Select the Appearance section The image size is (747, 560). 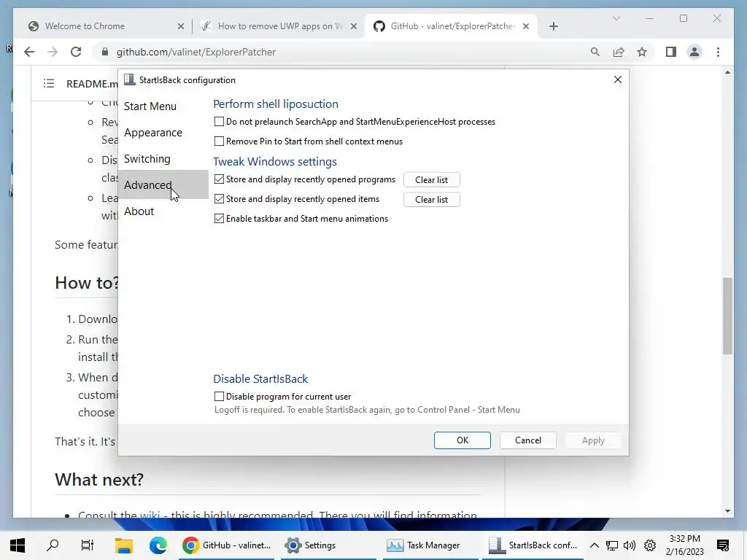pyautogui.click(x=163, y=133)
